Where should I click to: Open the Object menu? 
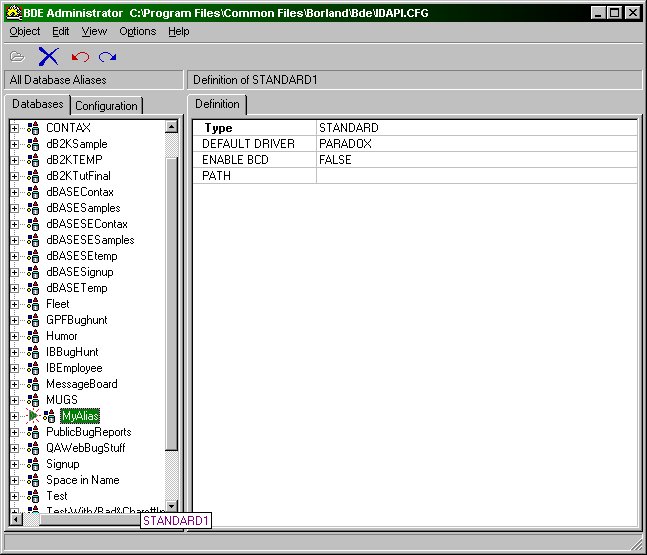click(x=25, y=31)
